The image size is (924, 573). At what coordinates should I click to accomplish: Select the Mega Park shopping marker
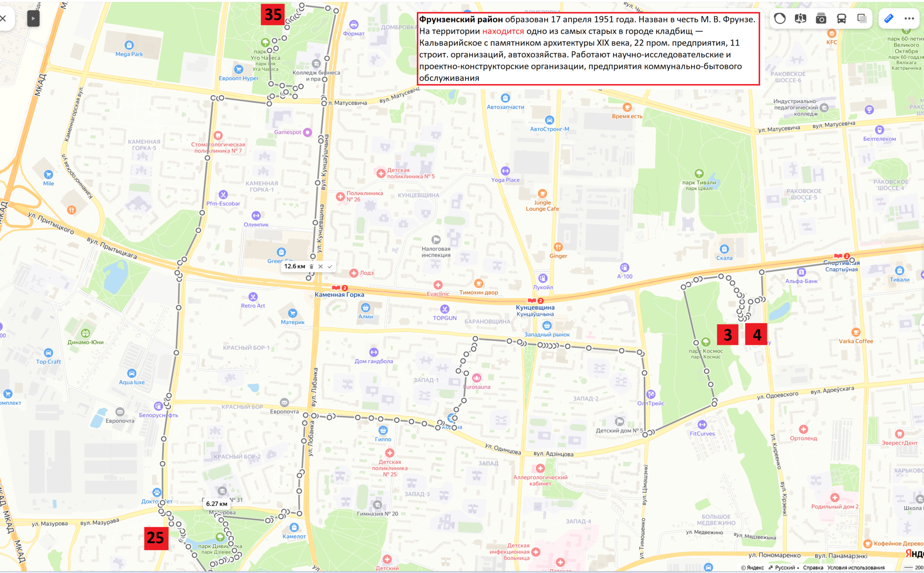[129, 45]
